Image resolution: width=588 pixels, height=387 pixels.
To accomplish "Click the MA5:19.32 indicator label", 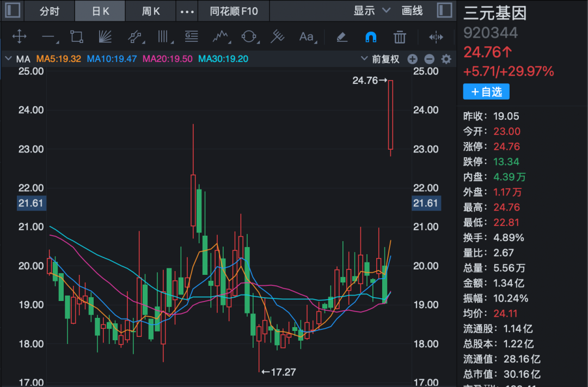I will [58, 59].
